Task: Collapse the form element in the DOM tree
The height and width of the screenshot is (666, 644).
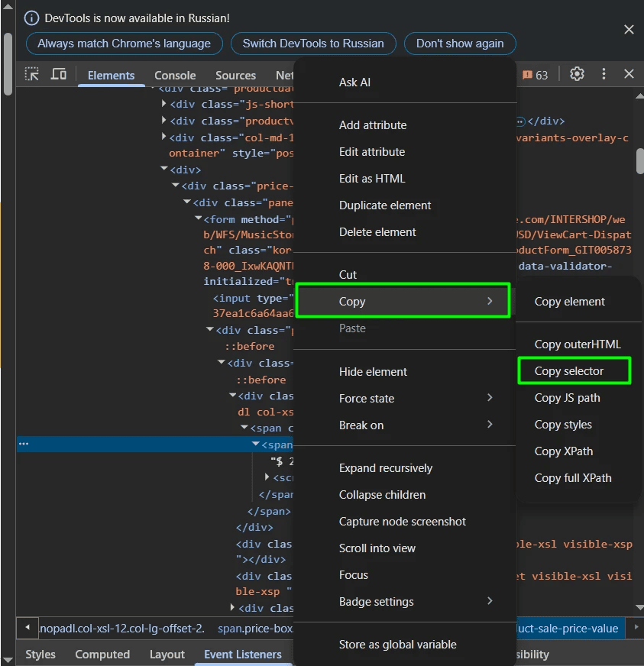Action: click(196, 219)
